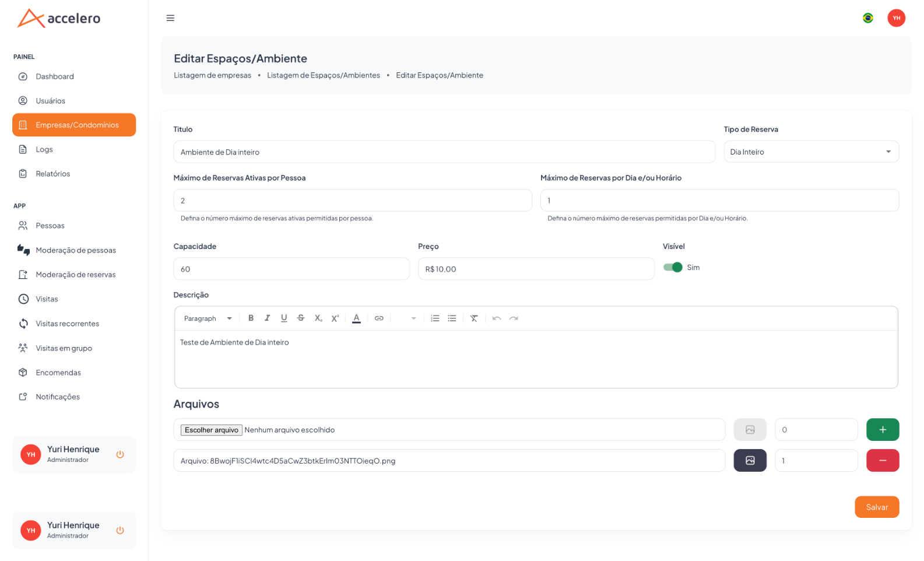924x561 pixels.
Task: Click the green plus add-file button
Action: click(883, 430)
